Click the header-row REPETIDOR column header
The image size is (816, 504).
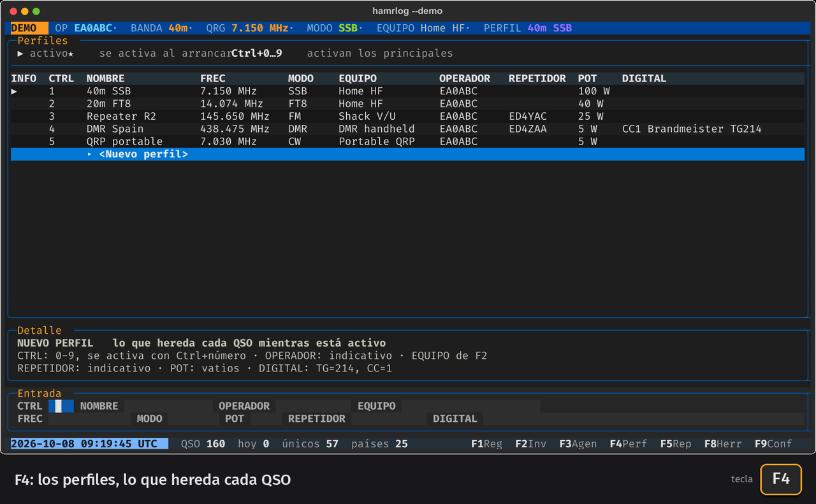(537, 78)
